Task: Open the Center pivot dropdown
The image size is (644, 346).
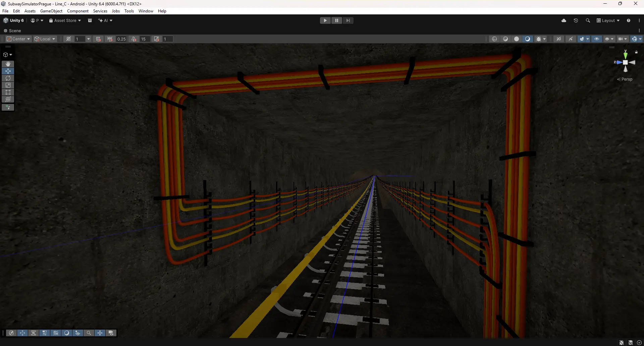Action: point(18,39)
